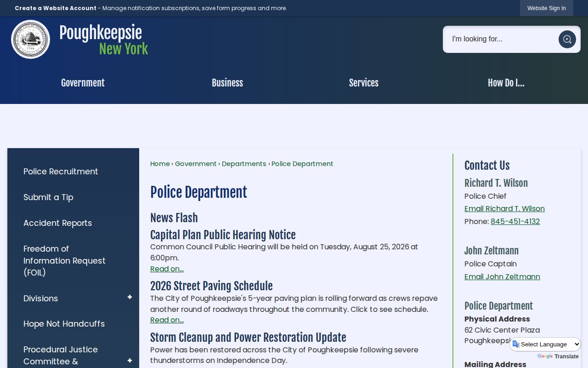Open Hope Not Handcuffs page
The image size is (588, 368).
(x=64, y=324)
